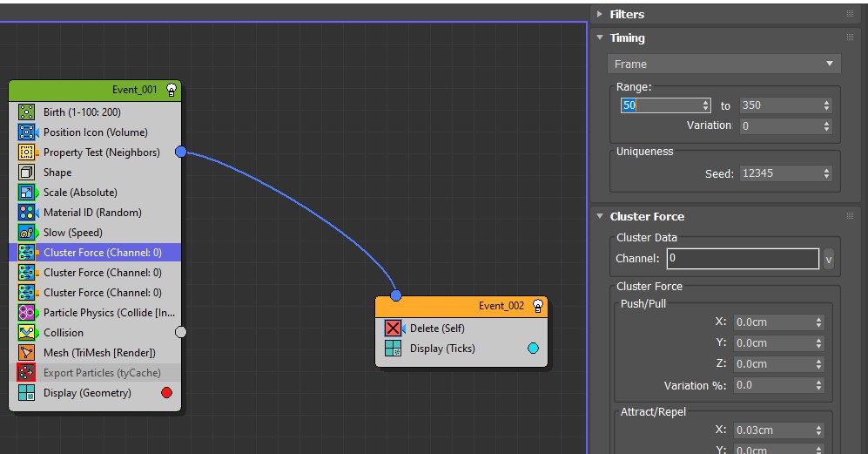This screenshot has height=454, width=868.
Task: Click the Scale (Absolute) operator icon
Action: click(x=27, y=193)
